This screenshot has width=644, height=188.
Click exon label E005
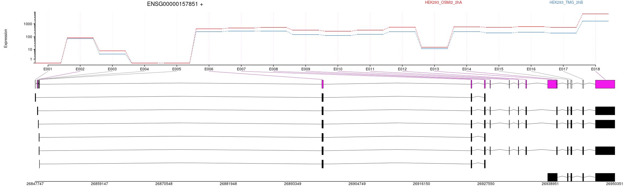[177, 69]
